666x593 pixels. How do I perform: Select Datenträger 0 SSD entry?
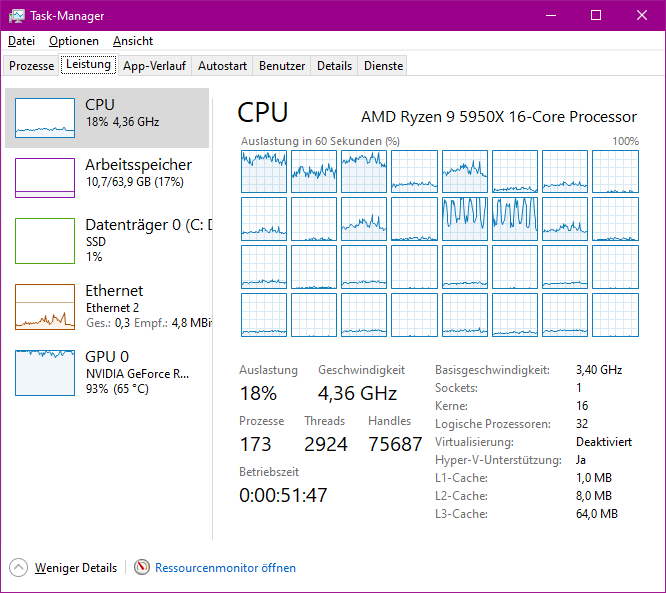point(107,240)
